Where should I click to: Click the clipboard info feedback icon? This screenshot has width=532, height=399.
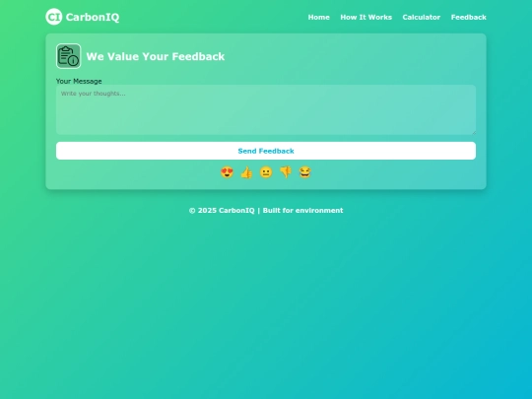[69, 56]
